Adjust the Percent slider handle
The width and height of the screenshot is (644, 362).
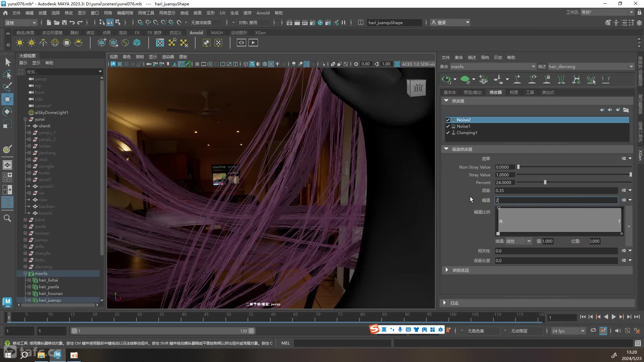click(545, 182)
